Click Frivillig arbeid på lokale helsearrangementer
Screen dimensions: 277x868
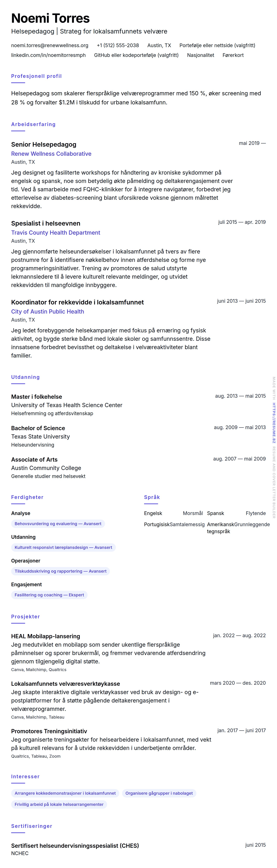[59, 804]
